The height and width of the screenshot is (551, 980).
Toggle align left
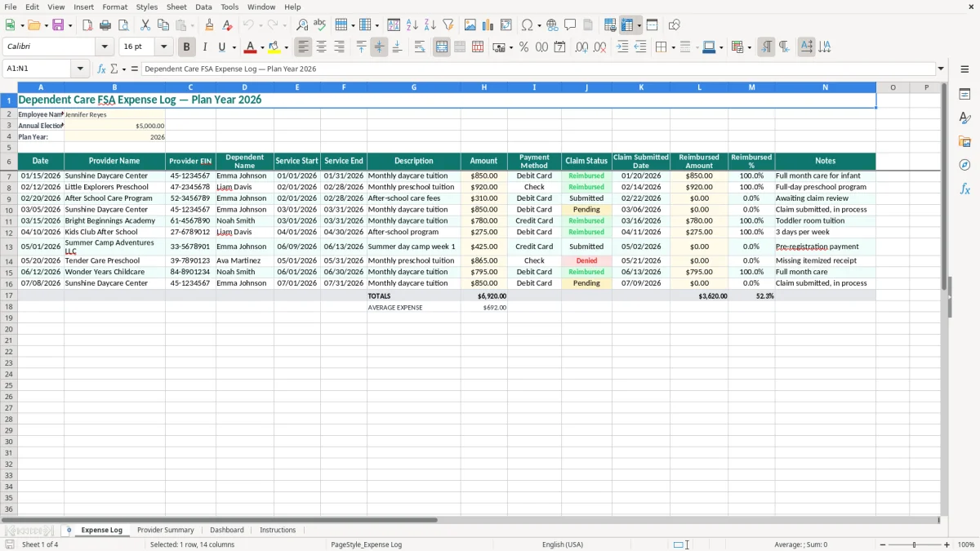coord(303,47)
